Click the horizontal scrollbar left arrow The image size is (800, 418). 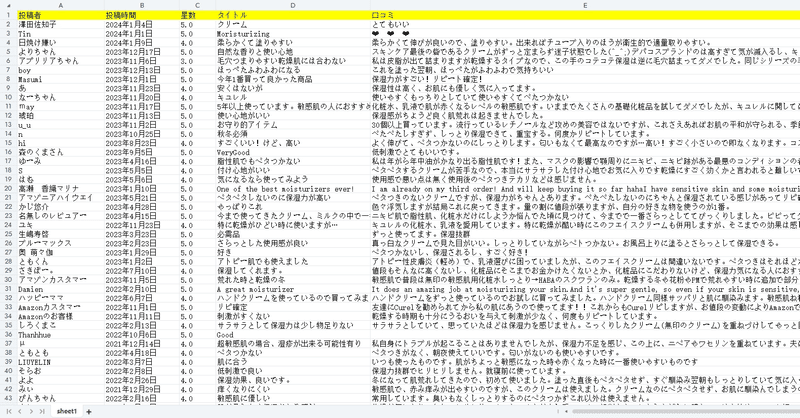pyautogui.click(x=566, y=411)
